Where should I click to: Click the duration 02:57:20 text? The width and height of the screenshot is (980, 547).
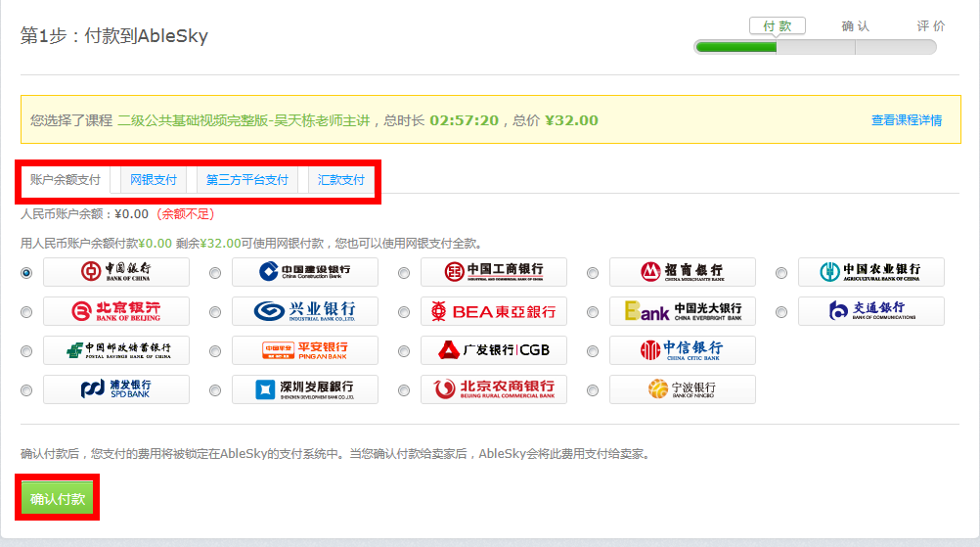[x=464, y=120]
